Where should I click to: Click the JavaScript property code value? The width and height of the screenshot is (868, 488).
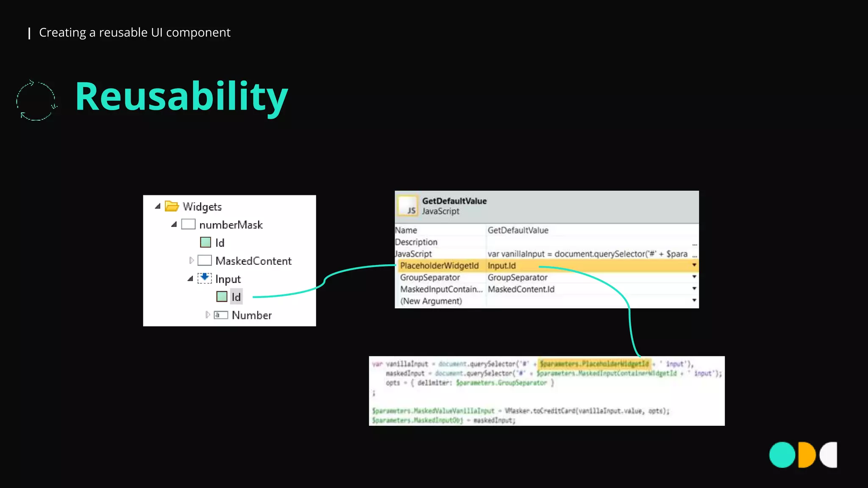point(587,254)
